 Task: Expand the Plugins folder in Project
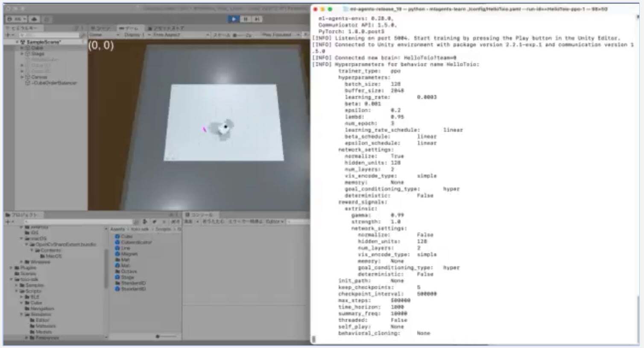coord(12,268)
